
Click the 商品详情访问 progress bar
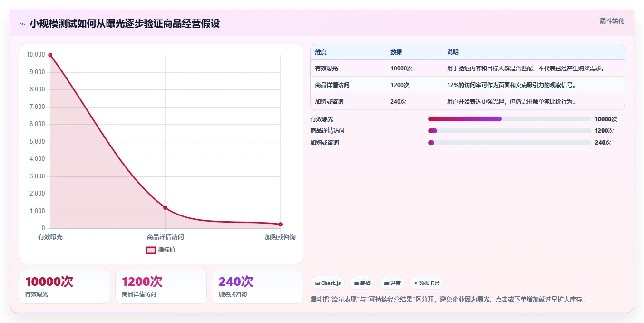[509, 131]
